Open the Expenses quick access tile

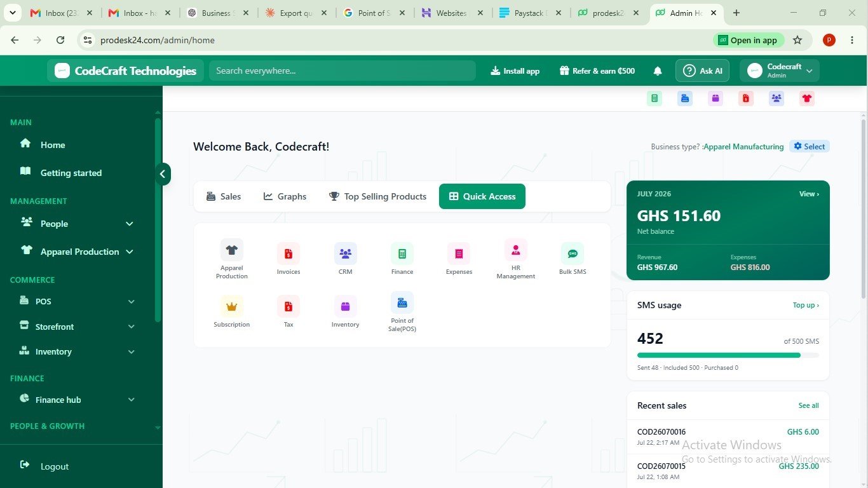pyautogui.click(x=459, y=259)
